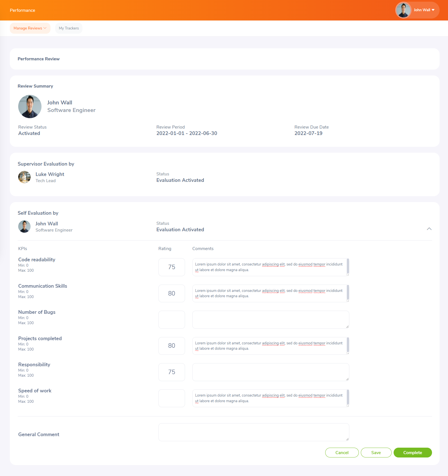Click the Rating column header
The image size is (448, 476).
click(165, 249)
